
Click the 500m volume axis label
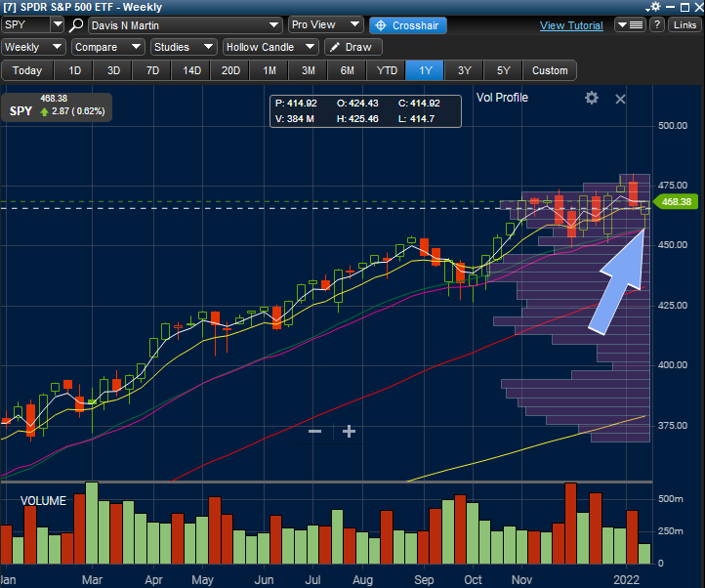(671, 498)
